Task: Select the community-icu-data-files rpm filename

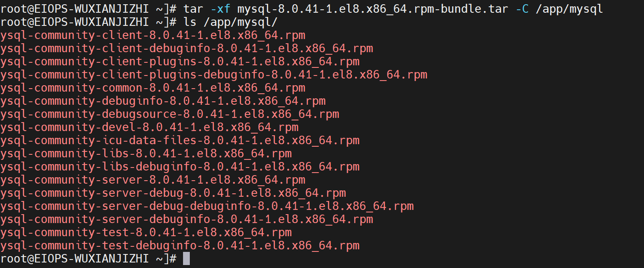Action: (180, 140)
